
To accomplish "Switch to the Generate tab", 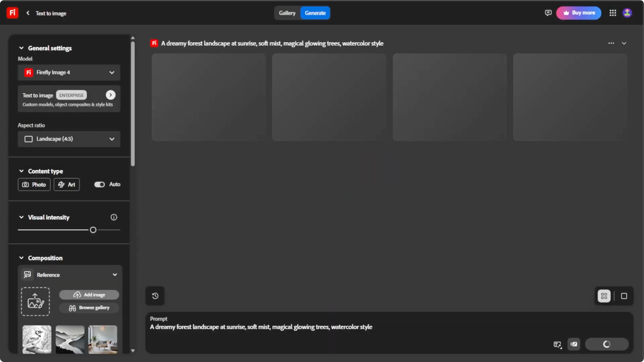I will (315, 13).
